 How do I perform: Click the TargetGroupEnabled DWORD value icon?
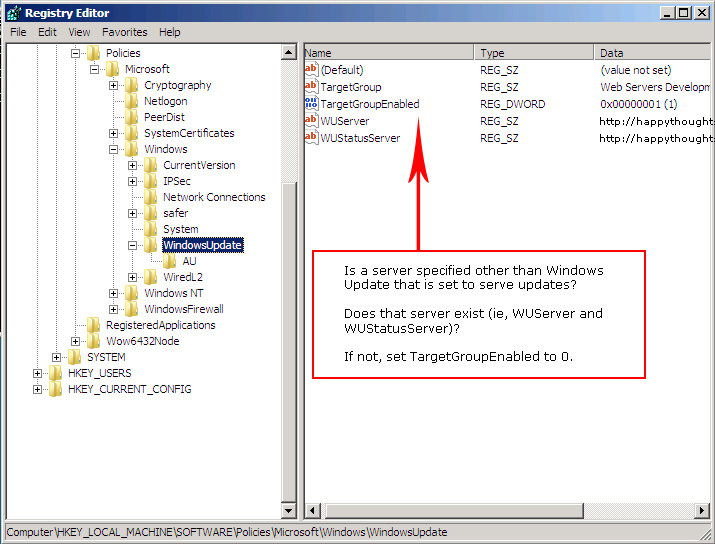tap(311, 104)
